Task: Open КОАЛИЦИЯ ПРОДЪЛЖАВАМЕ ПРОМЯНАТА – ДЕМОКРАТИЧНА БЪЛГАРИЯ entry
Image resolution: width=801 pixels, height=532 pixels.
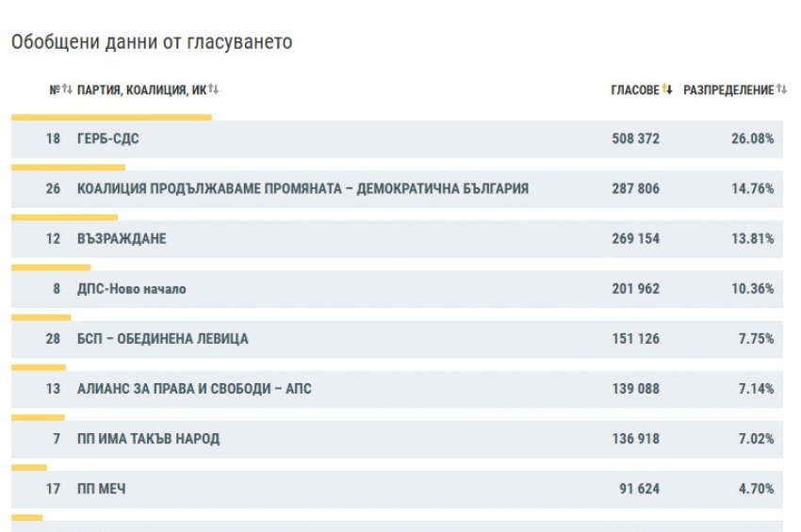Action: tap(302, 188)
